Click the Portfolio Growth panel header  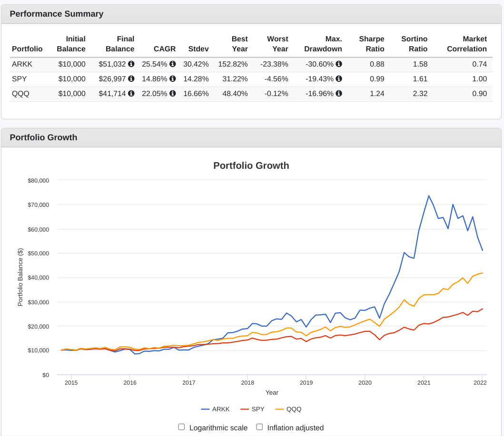pyautogui.click(x=251, y=137)
